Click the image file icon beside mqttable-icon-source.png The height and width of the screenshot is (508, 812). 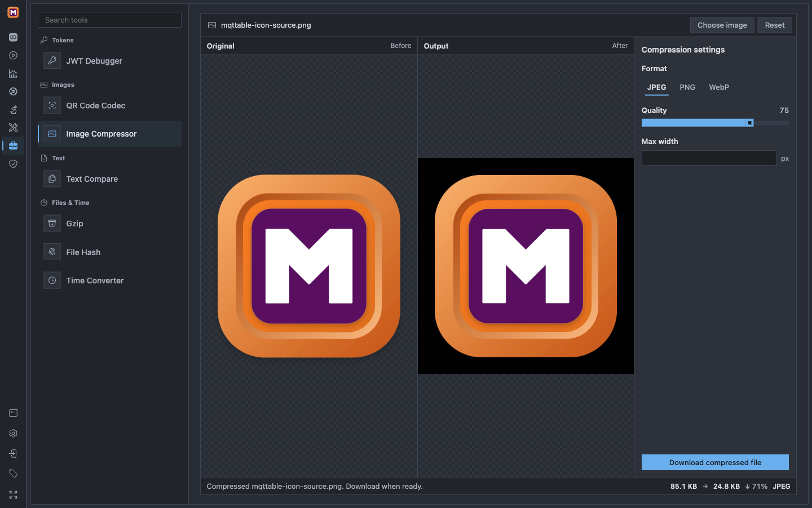[x=212, y=25]
